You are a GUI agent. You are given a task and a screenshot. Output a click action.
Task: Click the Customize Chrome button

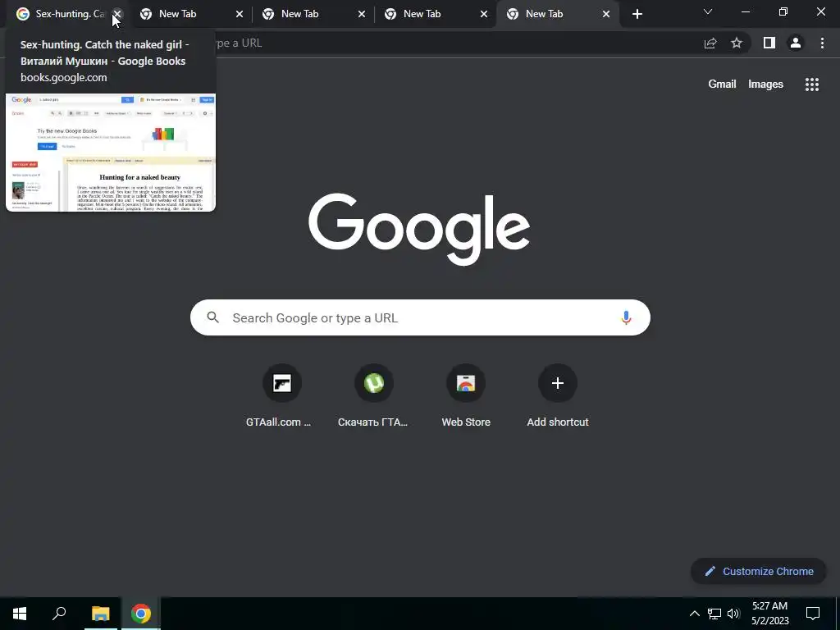tap(759, 571)
